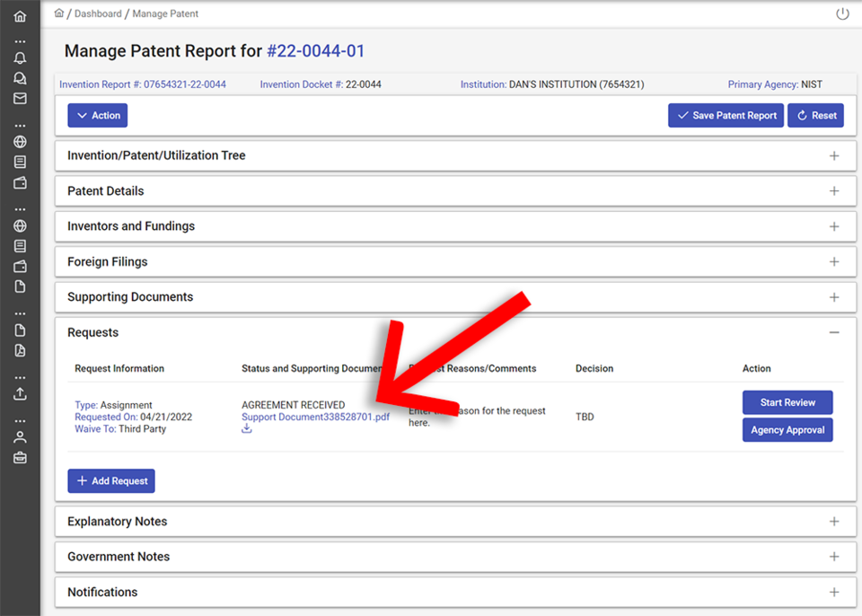
Task: Expand the Foreign Filings section
Action: click(x=833, y=261)
